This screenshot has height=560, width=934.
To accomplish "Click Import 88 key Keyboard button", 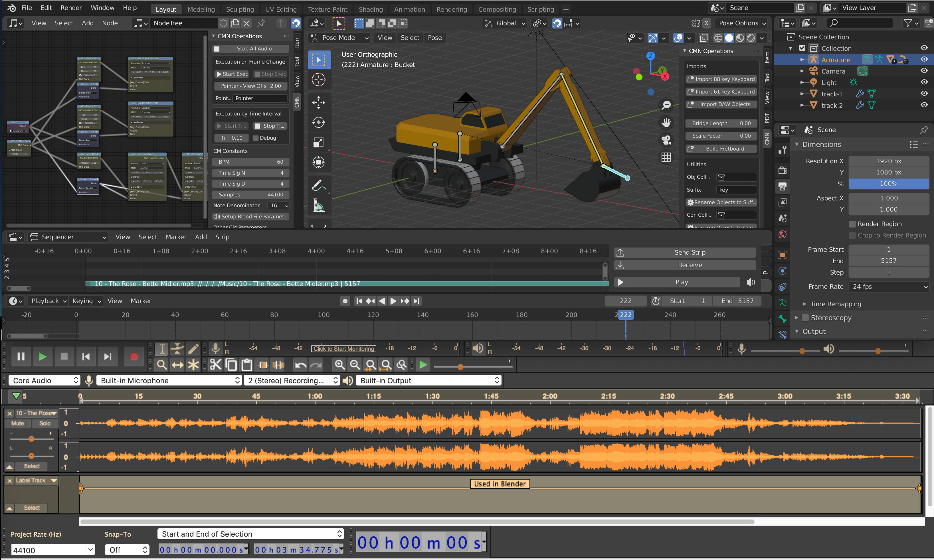I will point(721,79).
